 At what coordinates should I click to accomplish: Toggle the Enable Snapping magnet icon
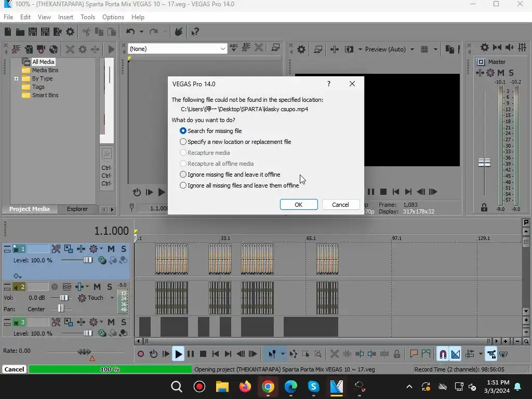point(443,354)
